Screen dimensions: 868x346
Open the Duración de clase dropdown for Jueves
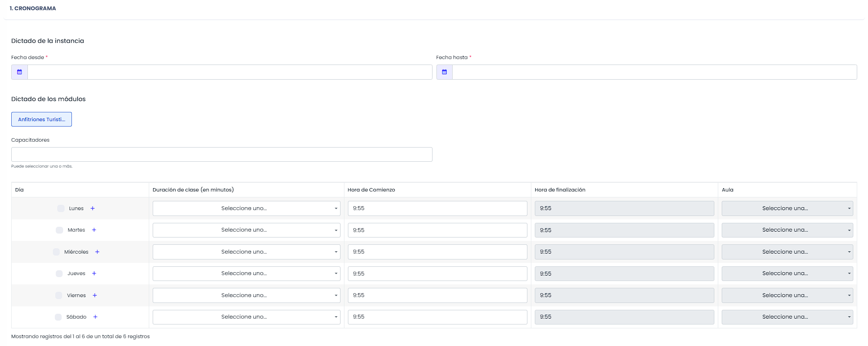click(247, 273)
